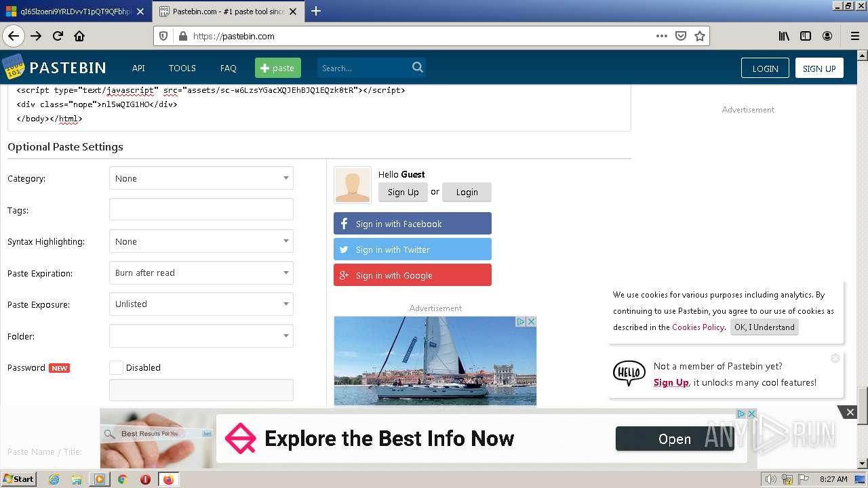
Task: Open the browser home page icon
Action: 79,36
